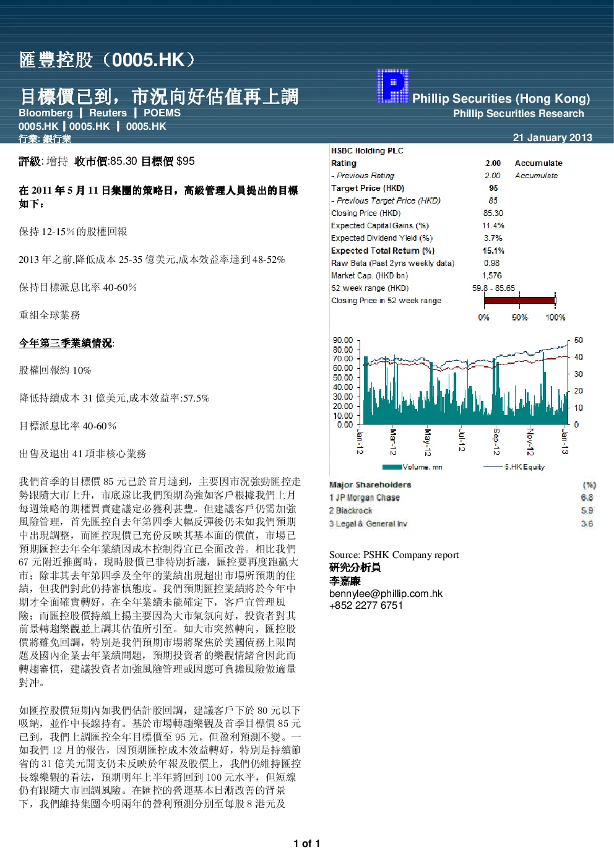Click the 5.HK Equity chart legend

point(514,467)
